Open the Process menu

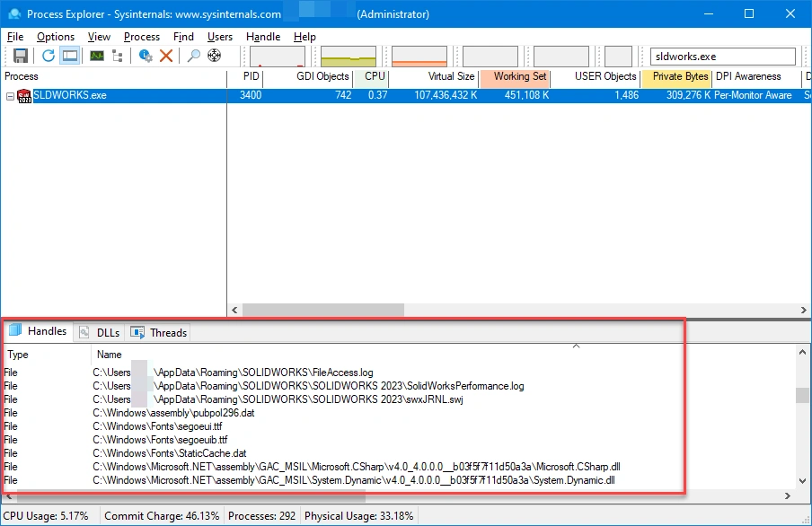pyautogui.click(x=142, y=37)
